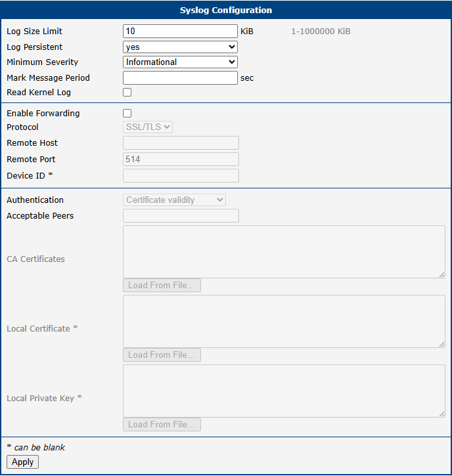The width and height of the screenshot is (452, 476).
Task: Click Load From File under Local Private Key
Action: (162, 424)
